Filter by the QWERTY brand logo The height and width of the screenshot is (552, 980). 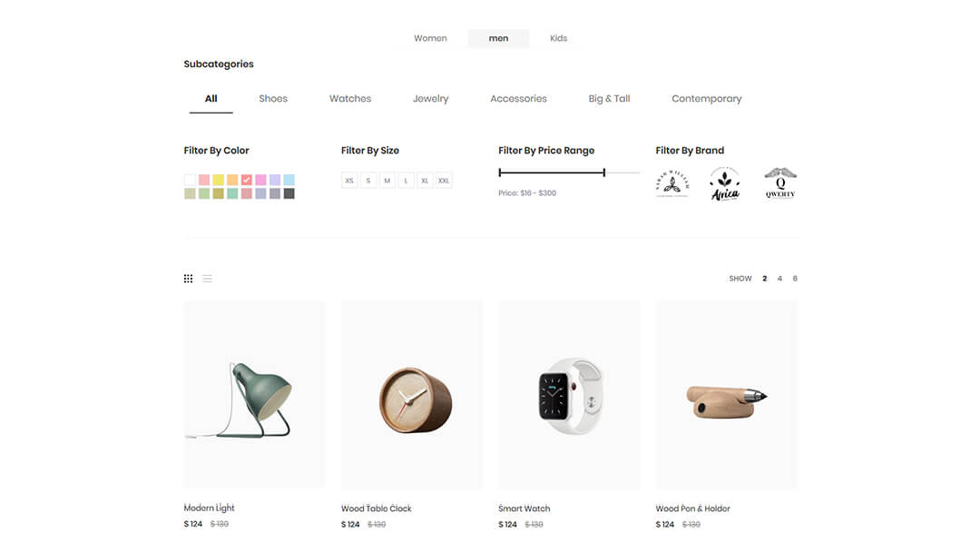[780, 183]
